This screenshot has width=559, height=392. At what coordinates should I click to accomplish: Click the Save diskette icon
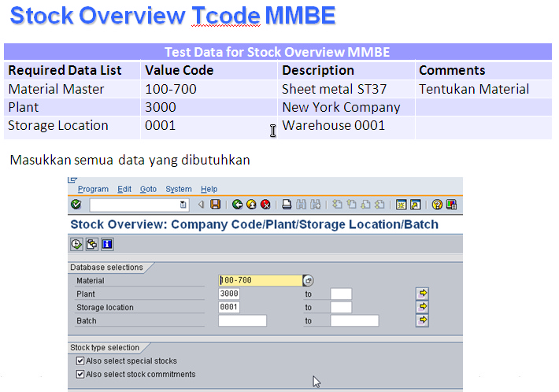(x=215, y=205)
